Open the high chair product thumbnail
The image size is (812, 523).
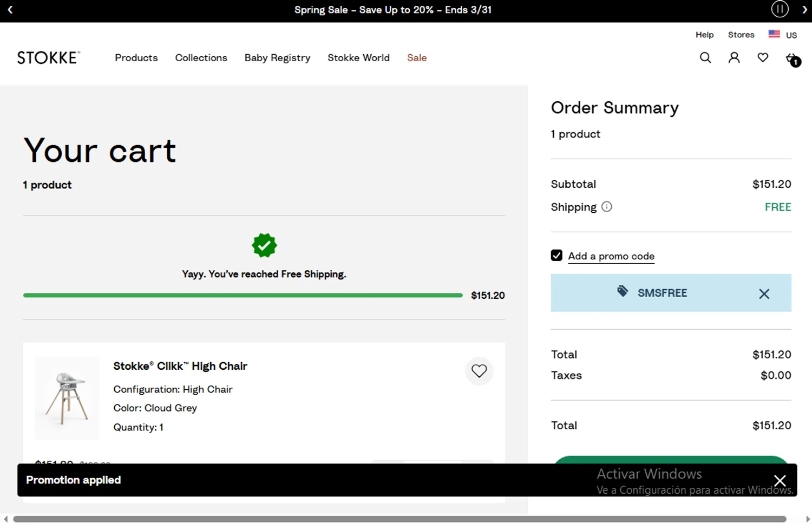click(67, 398)
